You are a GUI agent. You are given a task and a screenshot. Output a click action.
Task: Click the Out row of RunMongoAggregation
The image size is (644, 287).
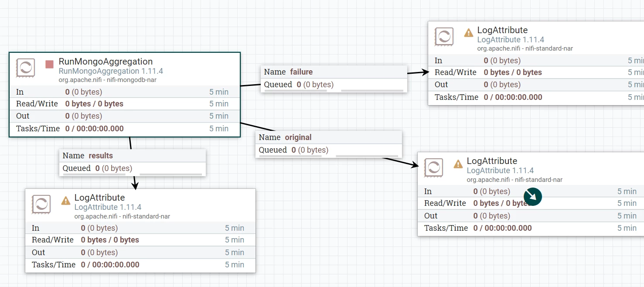pyautogui.click(x=125, y=116)
